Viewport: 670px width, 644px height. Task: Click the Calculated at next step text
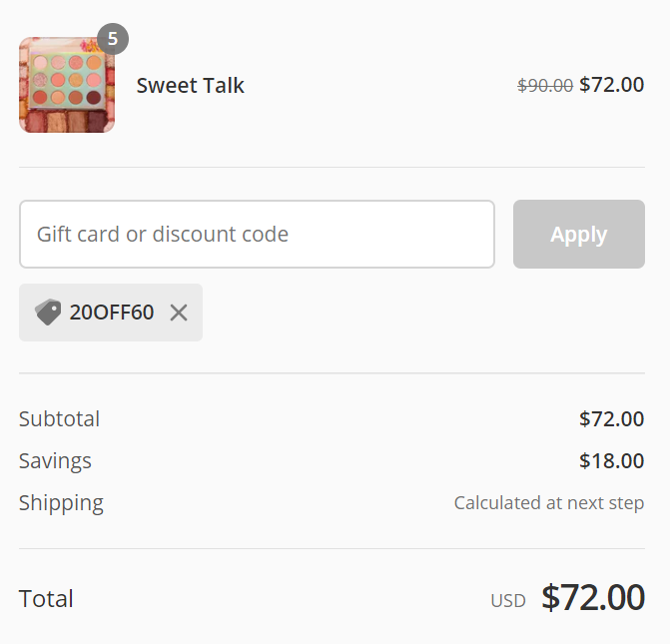(549, 502)
